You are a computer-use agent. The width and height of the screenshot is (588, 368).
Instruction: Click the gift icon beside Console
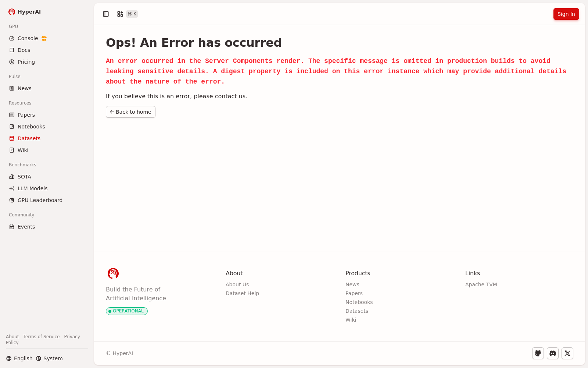coord(44,38)
